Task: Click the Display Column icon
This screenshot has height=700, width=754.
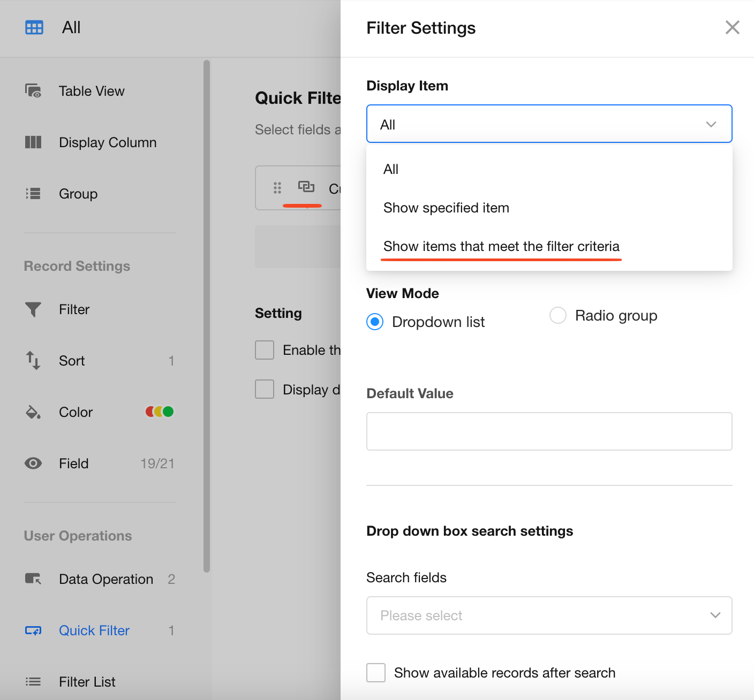Action: click(33, 142)
